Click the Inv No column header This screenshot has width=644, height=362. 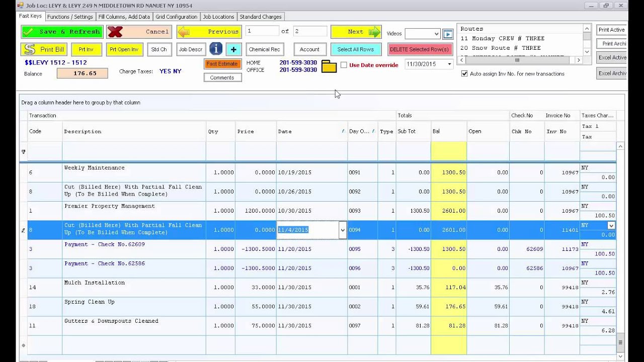pyautogui.click(x=562, y=131)
